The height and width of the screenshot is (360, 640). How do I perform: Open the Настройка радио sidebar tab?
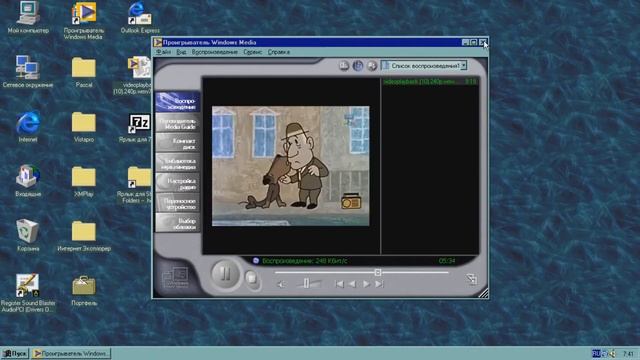178,183
